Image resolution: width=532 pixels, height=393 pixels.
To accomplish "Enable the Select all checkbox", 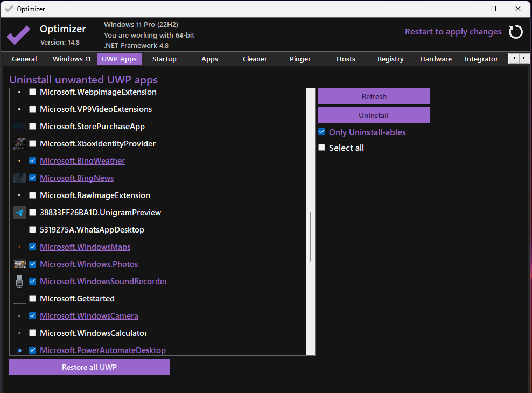I will [322, 148].
